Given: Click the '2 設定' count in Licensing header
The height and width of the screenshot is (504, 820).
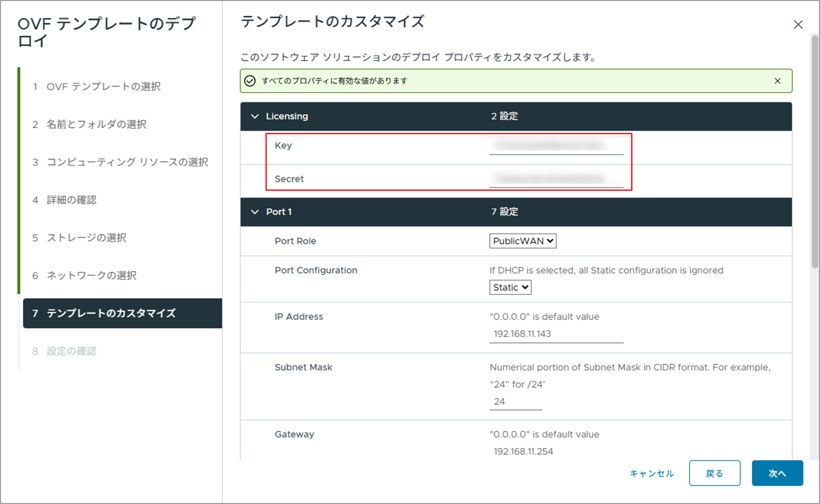Looking at the screenshot, I should (504, 116).
